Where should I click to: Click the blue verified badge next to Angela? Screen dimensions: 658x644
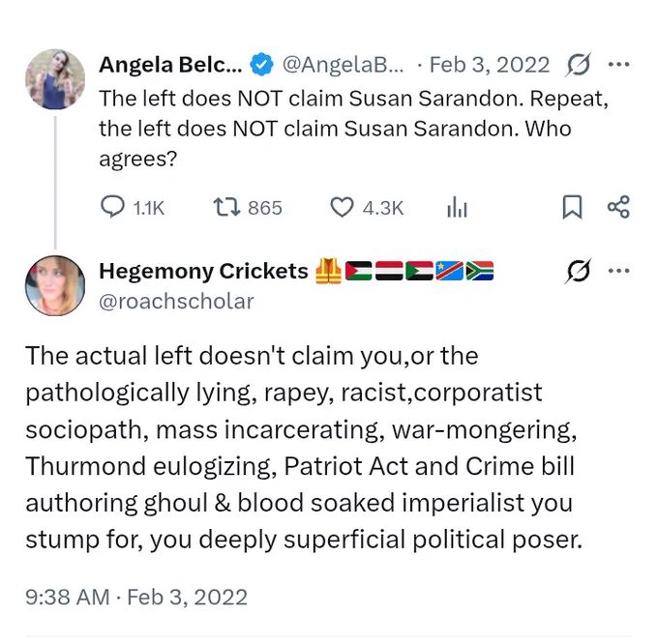pyautogui.click(x=262, y=65)
